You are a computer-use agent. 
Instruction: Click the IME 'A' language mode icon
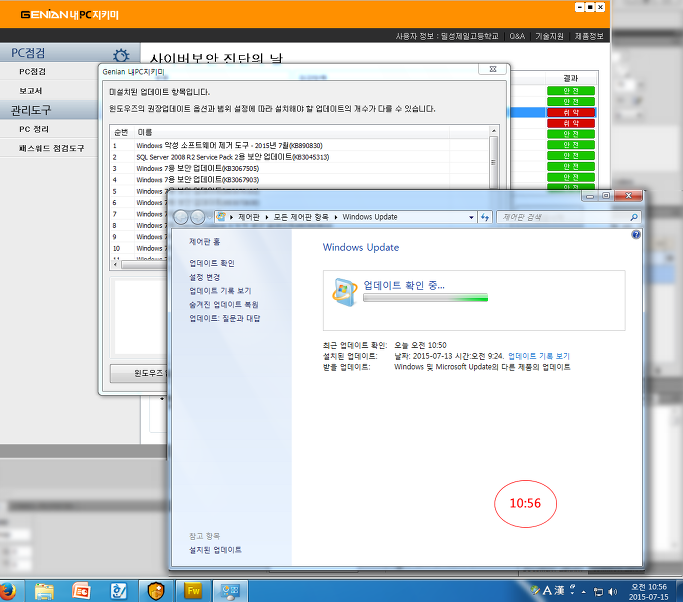point(547,591)
